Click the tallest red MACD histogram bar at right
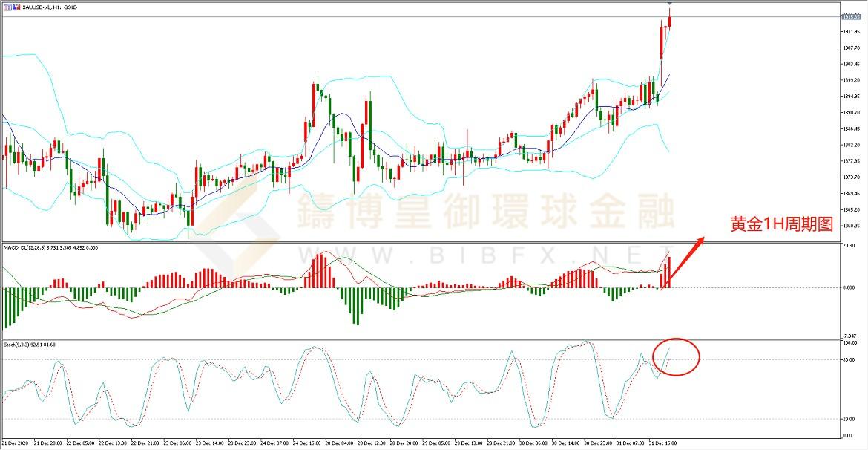Viewport: 868px width, 450px height. coord(668,272)
